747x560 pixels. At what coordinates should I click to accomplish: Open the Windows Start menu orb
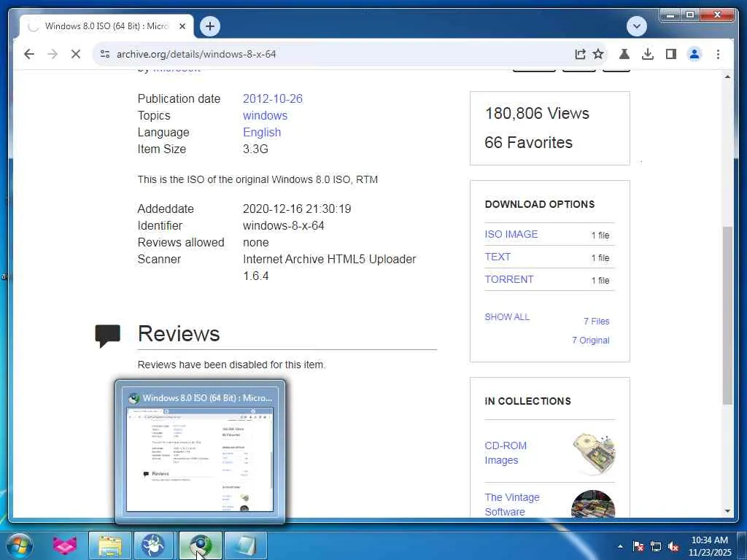[19, 545]
